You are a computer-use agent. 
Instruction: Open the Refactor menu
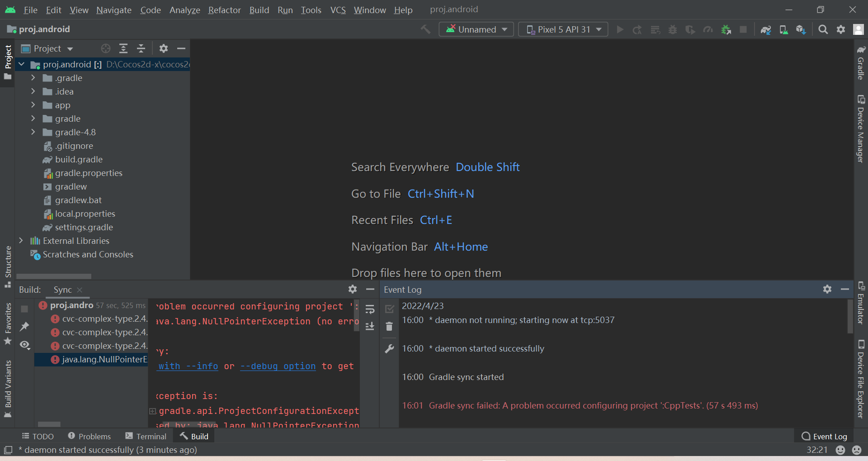(x=224, y=10)
